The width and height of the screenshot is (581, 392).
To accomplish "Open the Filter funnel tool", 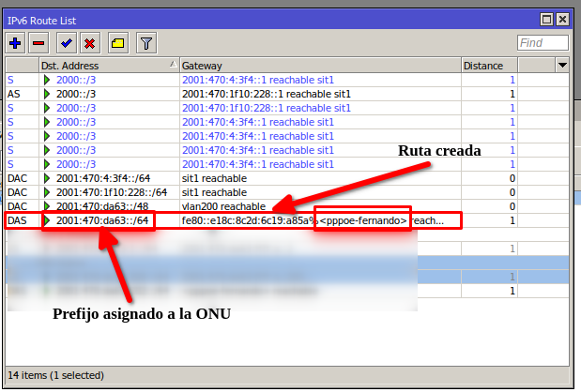I will (x=145, y=42).
